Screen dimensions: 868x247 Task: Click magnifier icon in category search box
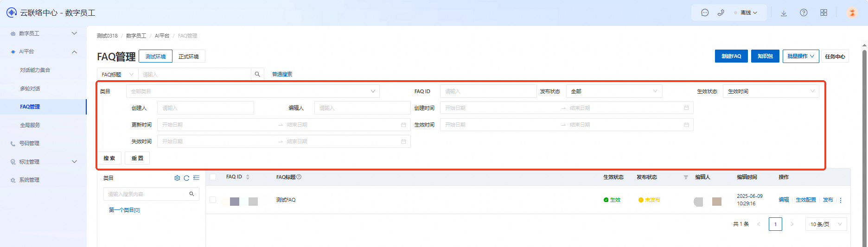(191, 194)
